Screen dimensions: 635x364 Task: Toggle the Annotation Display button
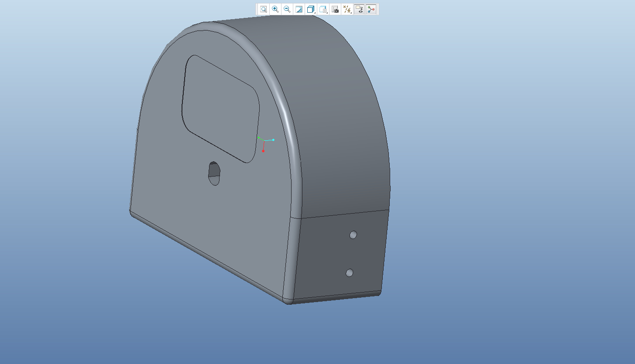point(359,9)
